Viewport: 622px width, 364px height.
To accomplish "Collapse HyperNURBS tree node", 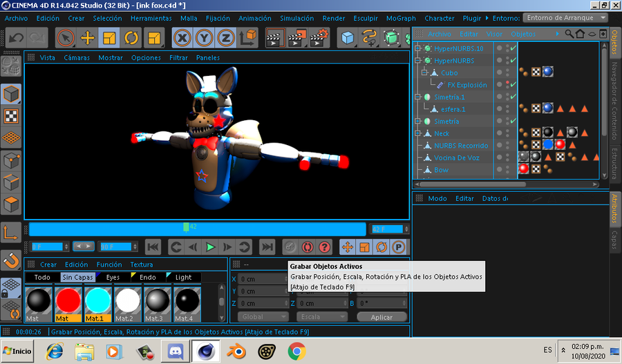I will pos(417,61).
